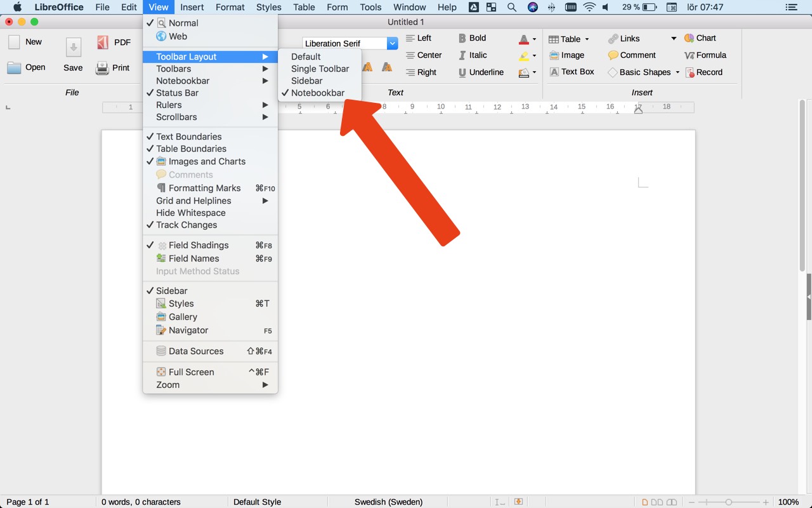812x508 pixels.
Task: Click the PDF export icon
Action: (x=103, y=43)
